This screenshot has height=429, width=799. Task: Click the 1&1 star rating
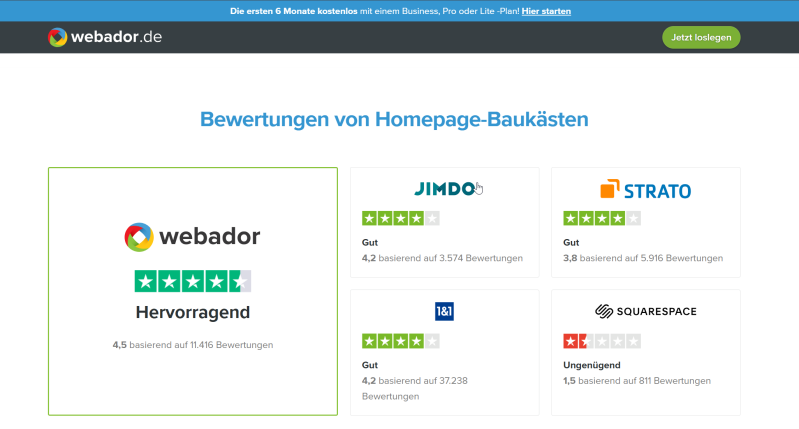pyautogui.click(x=401, y=341)
